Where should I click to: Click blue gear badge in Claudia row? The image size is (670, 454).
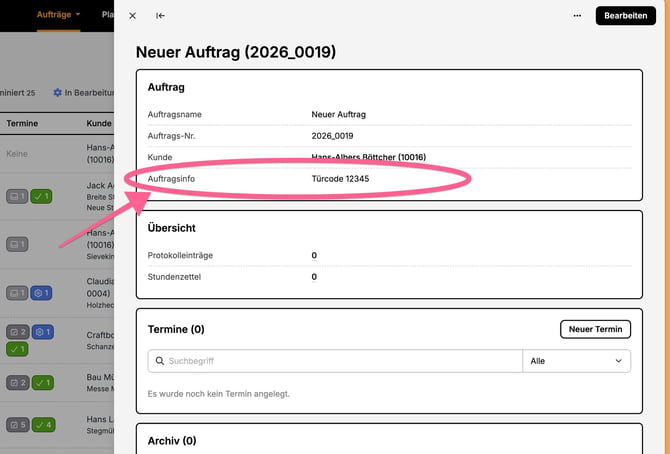[41, 293]
